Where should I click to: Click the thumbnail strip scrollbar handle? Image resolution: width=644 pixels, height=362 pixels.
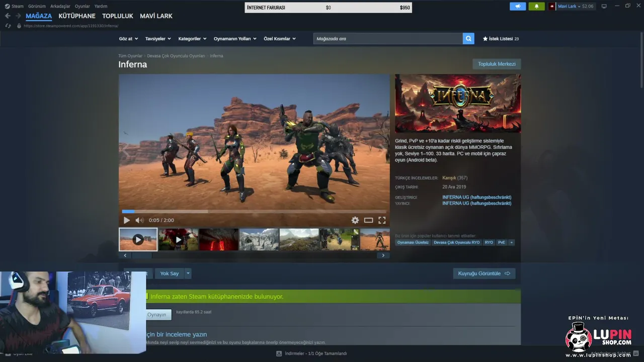point(142,255)
